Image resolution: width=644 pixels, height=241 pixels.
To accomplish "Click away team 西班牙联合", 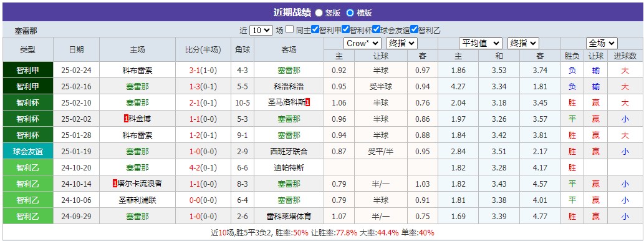I will (289, 151).
